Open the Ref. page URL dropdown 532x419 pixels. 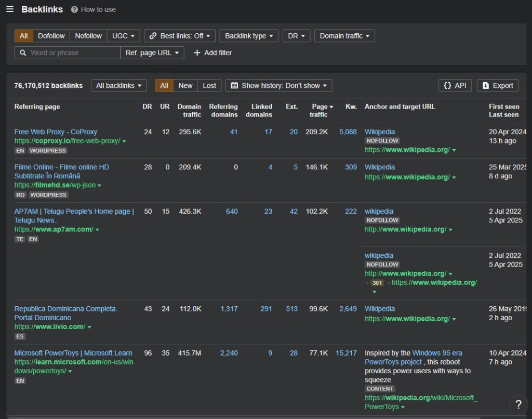coord(152,53)
